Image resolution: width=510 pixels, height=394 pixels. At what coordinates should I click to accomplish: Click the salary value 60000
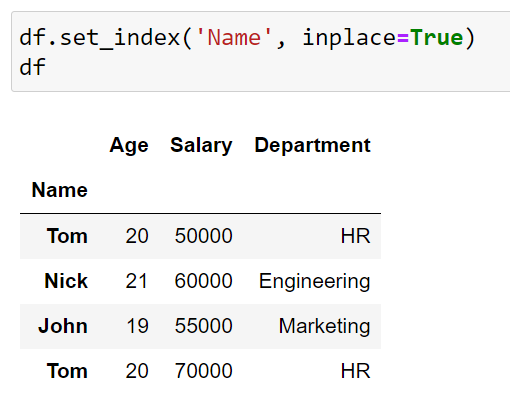(x=204, y=281)
